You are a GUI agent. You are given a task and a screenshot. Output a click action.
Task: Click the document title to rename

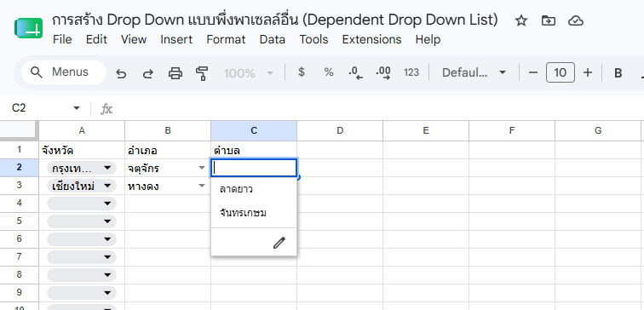(275, 20)
